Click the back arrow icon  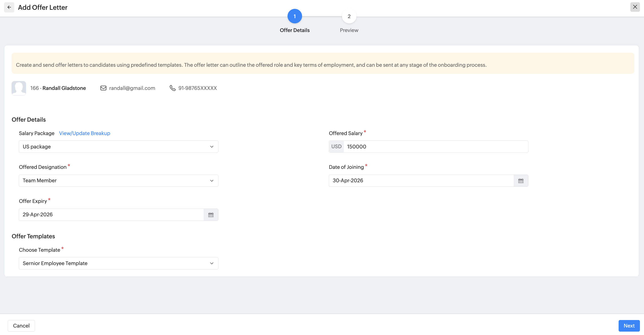[x=9, y=7]
